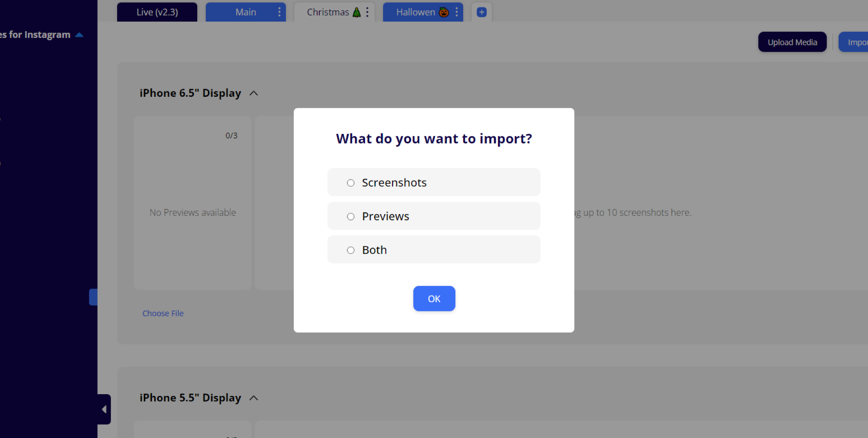Screen dimensions: 868x438
Task: Switch to the Christmas tab
Action: [328, 12]
